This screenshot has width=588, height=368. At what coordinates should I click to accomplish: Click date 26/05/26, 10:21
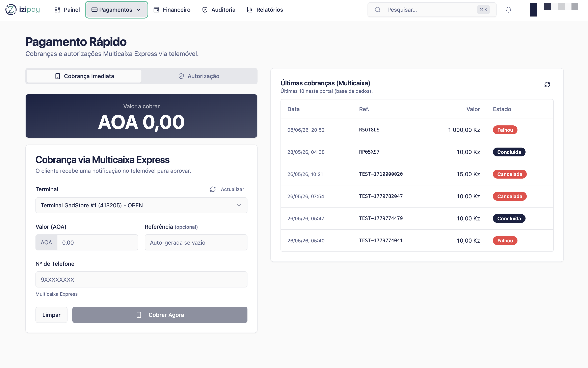(x=305, y=174)
